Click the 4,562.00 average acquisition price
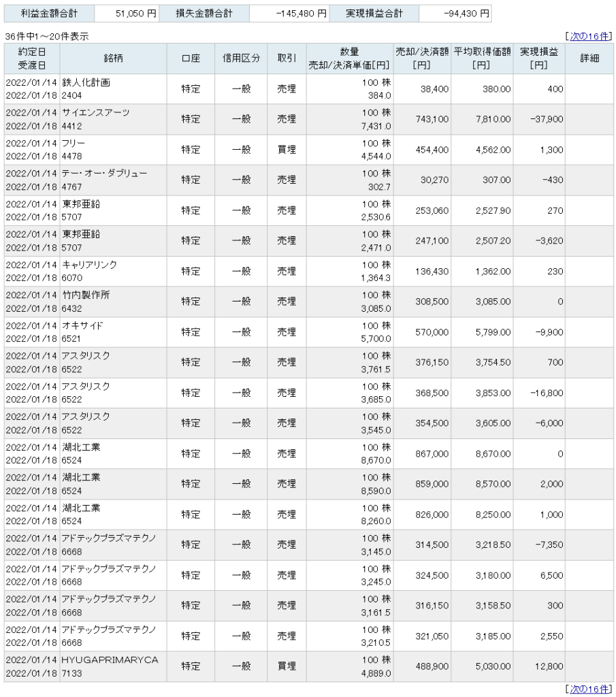The width and height of the screenshot is (616, 697). 493,150
